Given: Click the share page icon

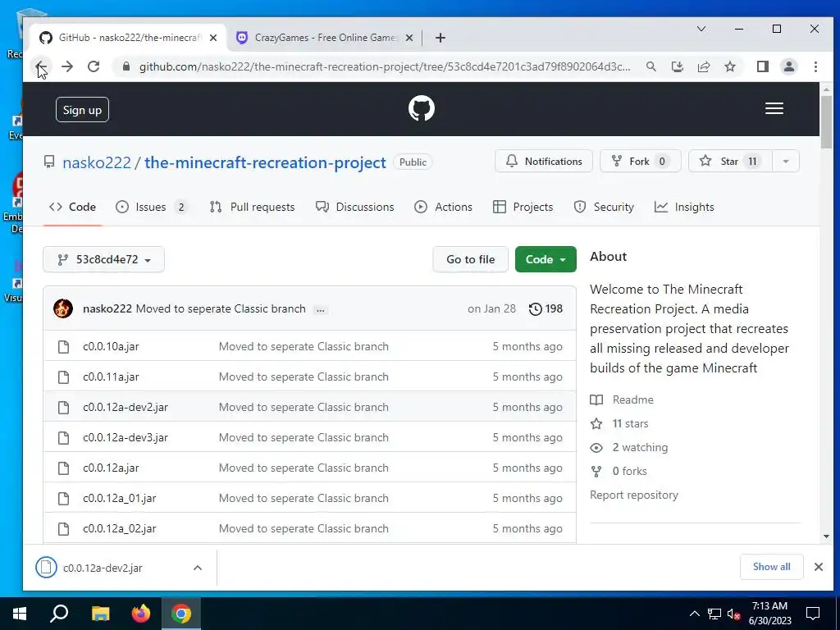Looking at the screenshot, I should [703, 66].
